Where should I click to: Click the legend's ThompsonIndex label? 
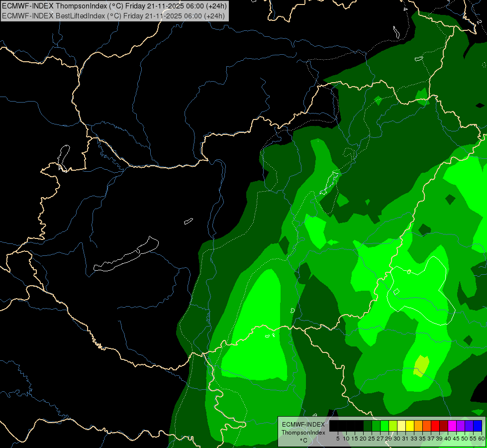point(303,433)
